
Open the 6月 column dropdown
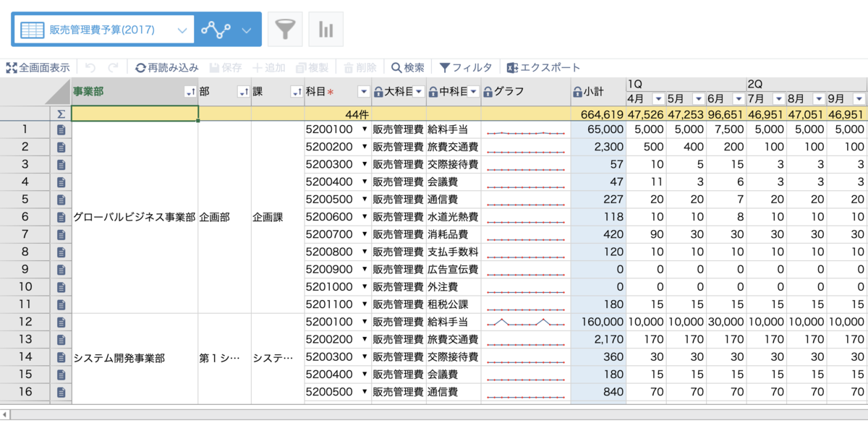coord(739,98)
